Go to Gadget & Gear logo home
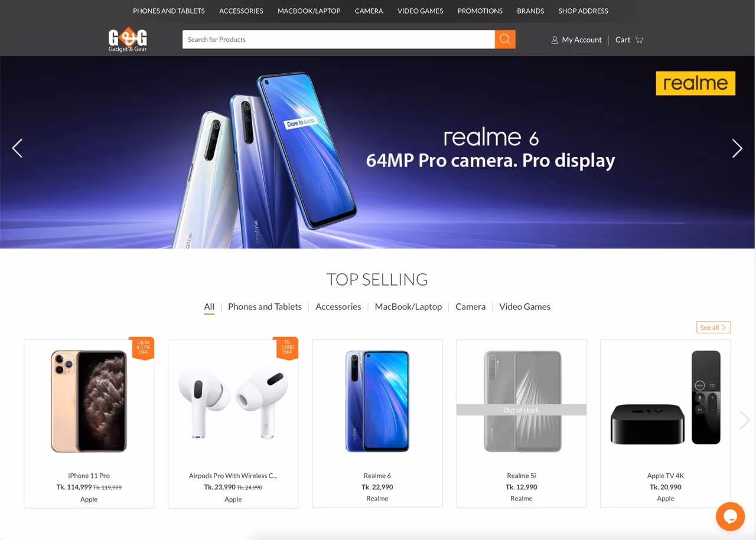The height and width of the screenshot is (540, 756). tap(128, 40)
